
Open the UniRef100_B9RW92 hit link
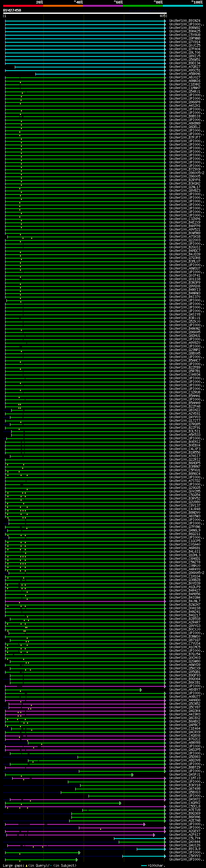point(185,28)
